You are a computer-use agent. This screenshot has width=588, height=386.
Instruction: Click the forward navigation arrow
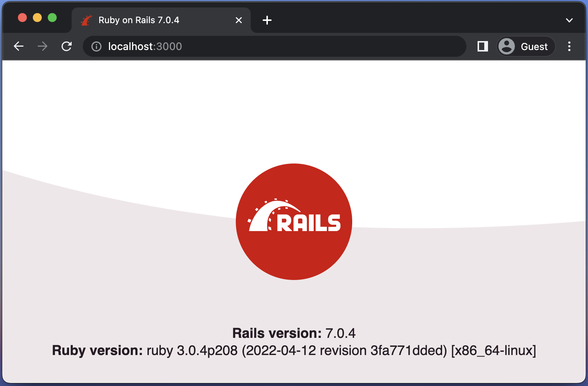point(43,46)
